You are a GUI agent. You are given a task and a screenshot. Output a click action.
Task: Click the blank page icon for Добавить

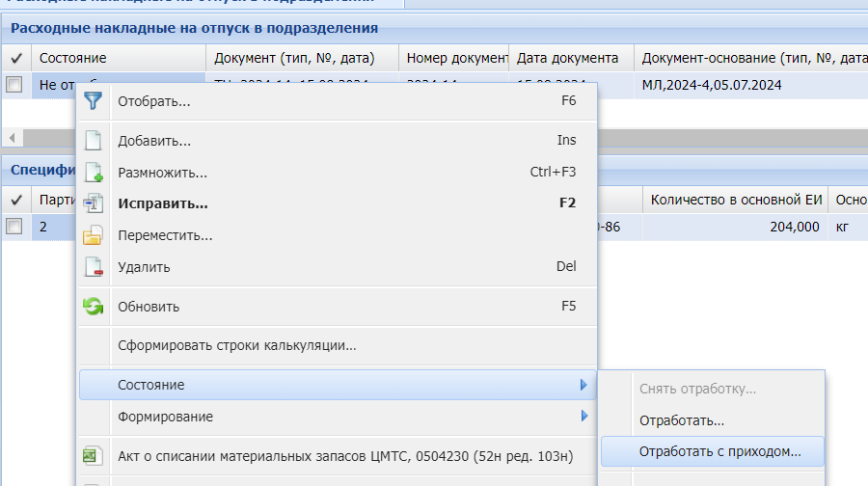click(94, 141)
